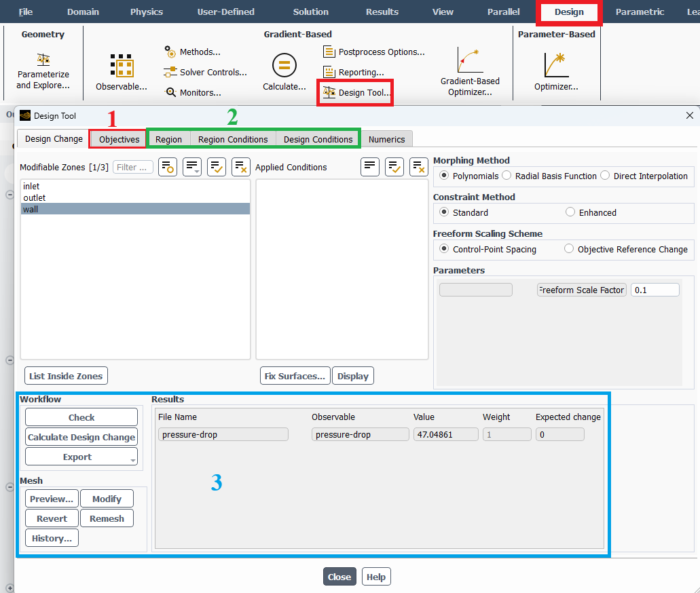This screenshot has height=593, width=700.
Task: Open Postprocess Options in ribbon
Action: pos(373,52)
